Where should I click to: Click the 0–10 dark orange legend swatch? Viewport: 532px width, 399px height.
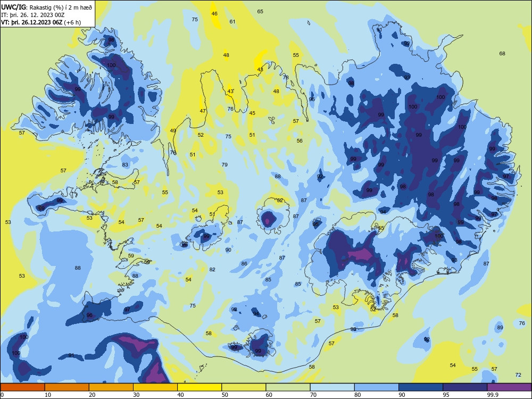(22, 387)
